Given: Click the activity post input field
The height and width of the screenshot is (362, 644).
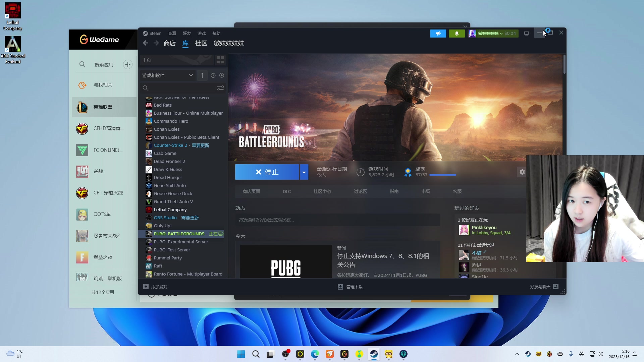Looking at the screenshot, I should point(338,220).
